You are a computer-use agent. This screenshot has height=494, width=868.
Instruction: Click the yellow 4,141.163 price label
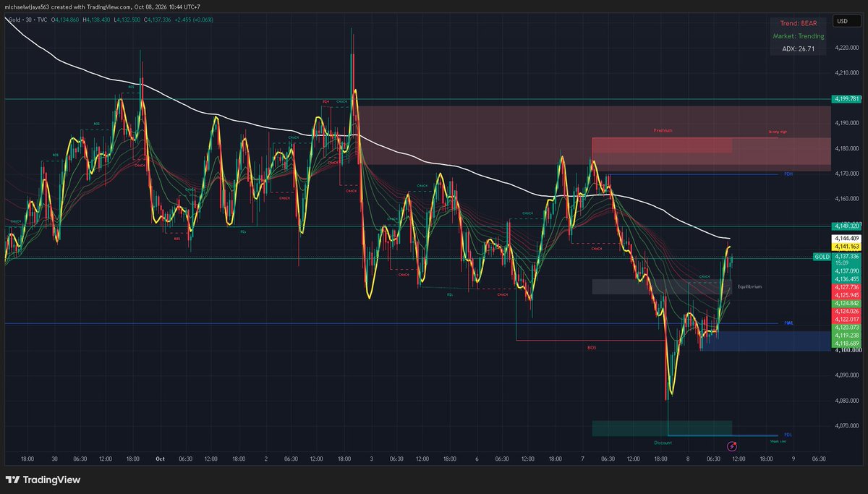[x=846, y=247]
